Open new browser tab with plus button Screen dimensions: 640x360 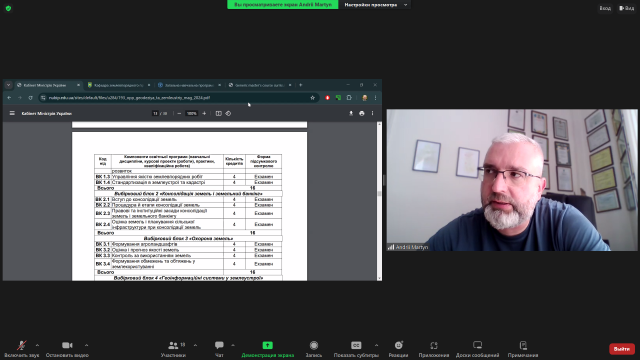pos(301,85)
